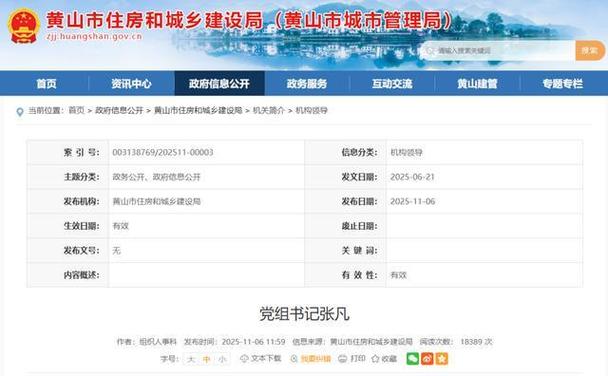The height and width of the screenshot is (376, 608).
Task: Open the 首页 navigation tab
Action: [47, 83]
